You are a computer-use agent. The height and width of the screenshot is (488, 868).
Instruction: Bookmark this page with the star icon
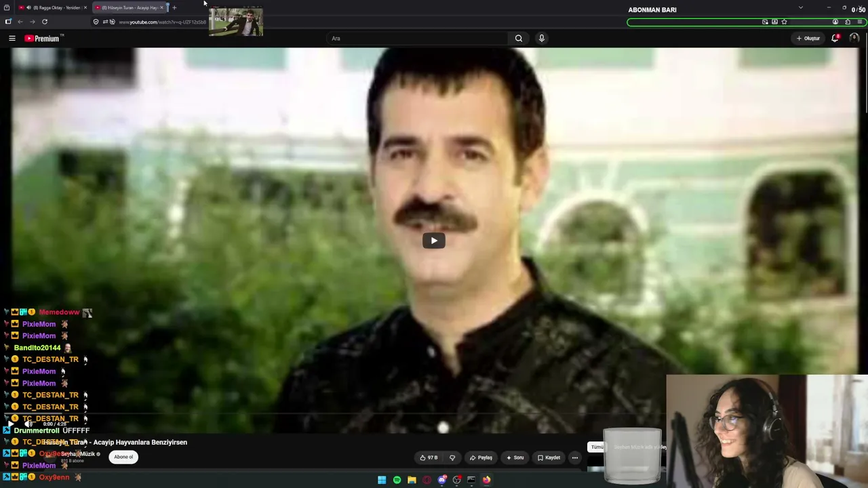[x=785, y=22]
